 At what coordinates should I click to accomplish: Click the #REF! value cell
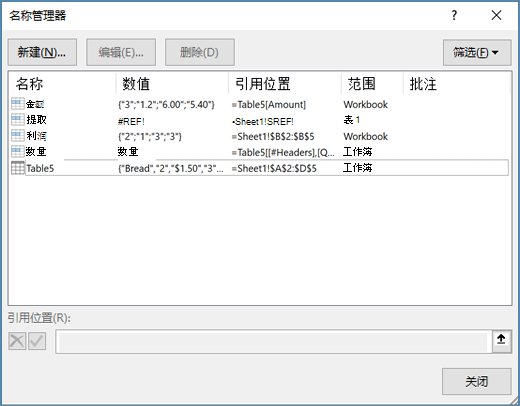coord(131,121)
